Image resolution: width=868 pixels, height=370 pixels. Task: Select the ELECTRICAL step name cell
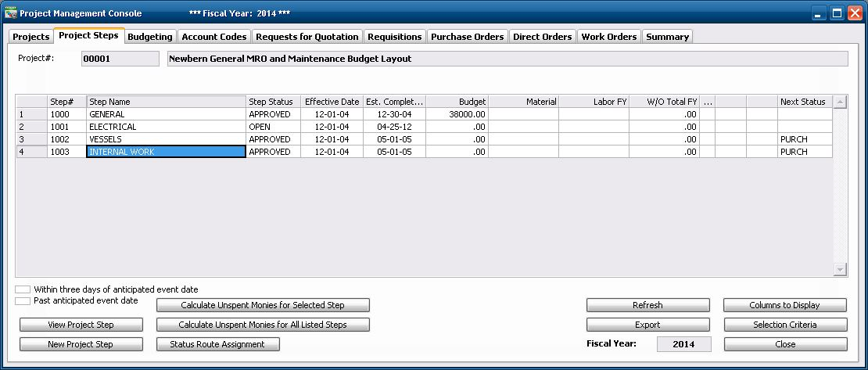point(166,127)
